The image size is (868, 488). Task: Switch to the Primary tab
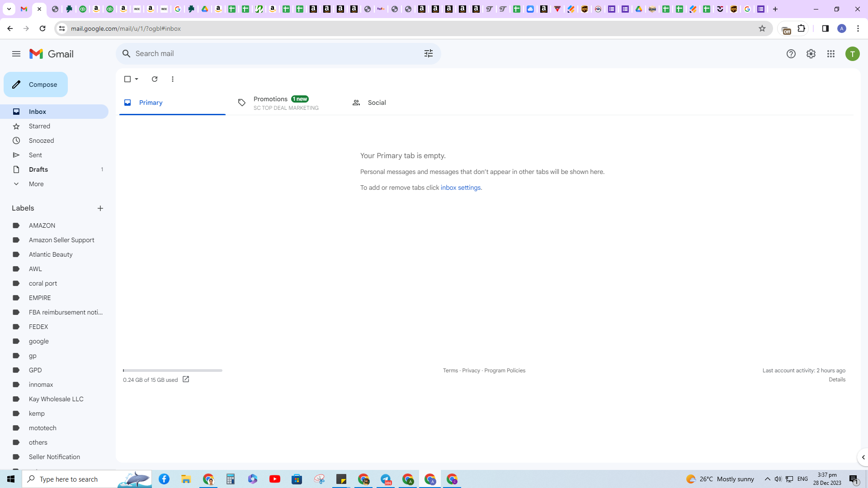click(x=172, y=103)
